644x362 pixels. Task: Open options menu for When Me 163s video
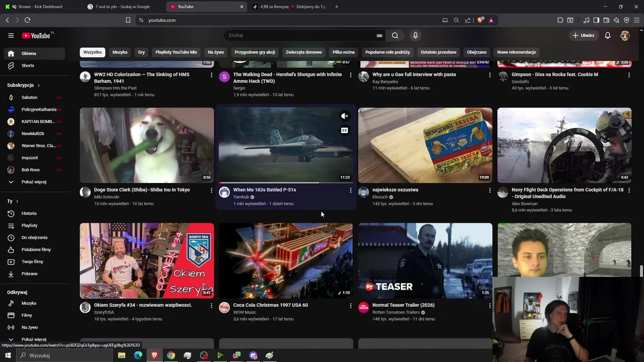pos(351,191)
